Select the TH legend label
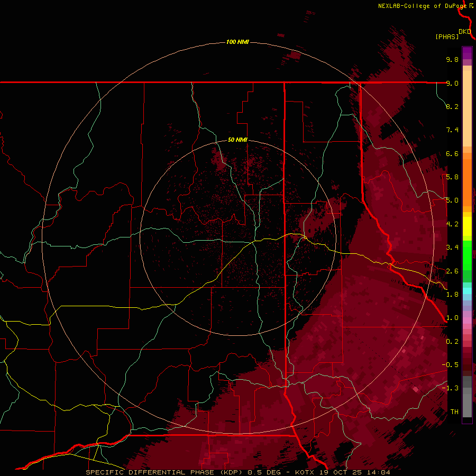 click(x=454, y=412)
